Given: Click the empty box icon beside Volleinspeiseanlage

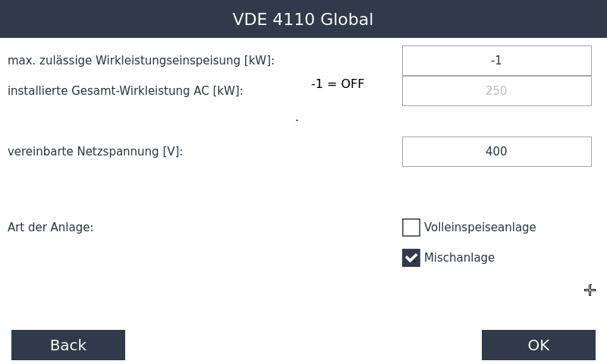Looking at the screenshot, I should pos(411,227).
